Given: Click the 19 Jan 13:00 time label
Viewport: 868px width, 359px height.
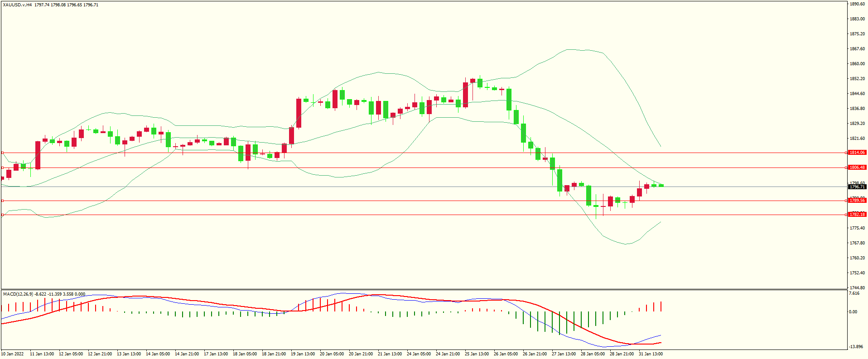Looking at the screenshot, I should [x=303, y=354].
